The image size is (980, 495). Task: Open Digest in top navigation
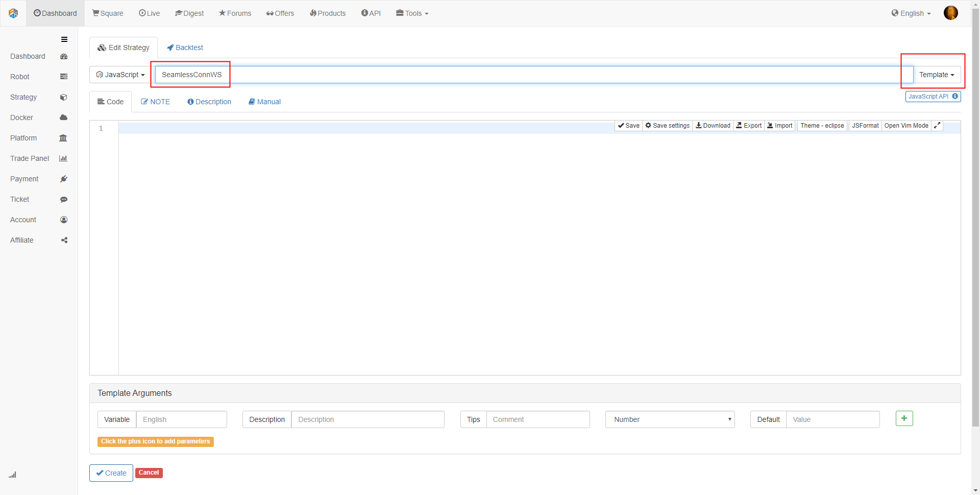point(189,13)
